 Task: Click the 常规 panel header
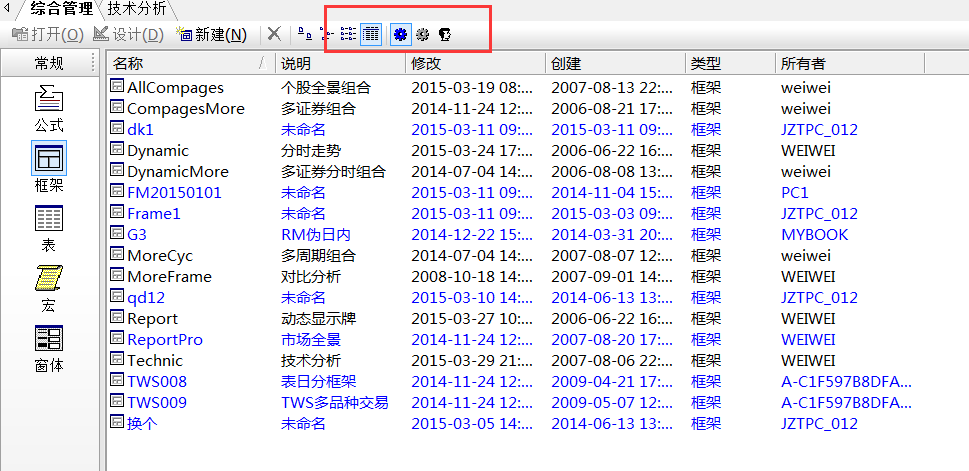[x=49, y=63]
